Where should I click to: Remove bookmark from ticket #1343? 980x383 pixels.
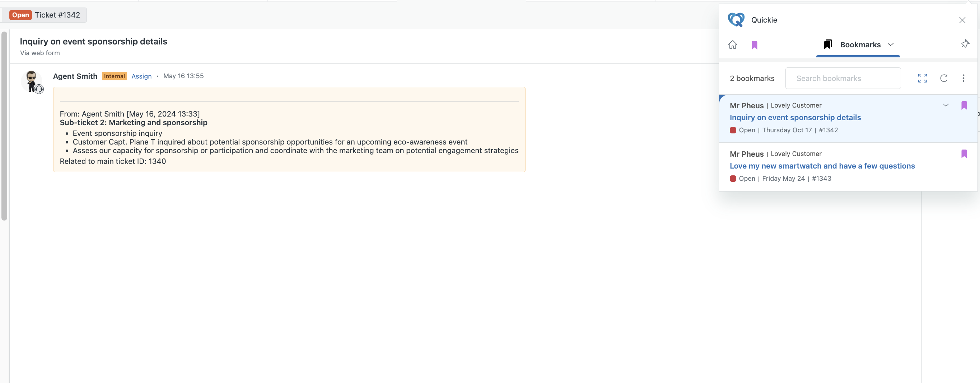[963, 154]
